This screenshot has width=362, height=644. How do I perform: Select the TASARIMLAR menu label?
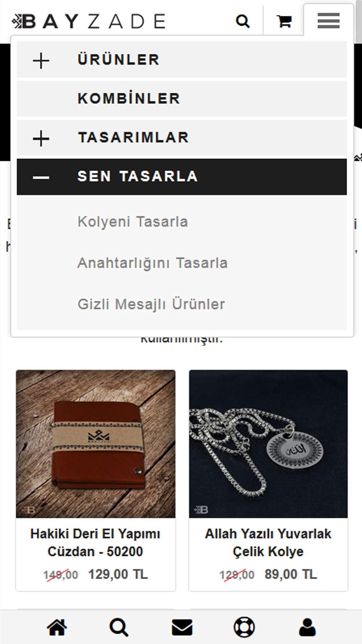(x=134, y=138)
